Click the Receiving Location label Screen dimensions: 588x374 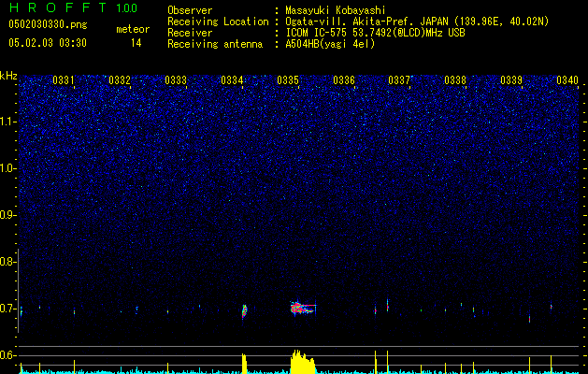[218, 22]
